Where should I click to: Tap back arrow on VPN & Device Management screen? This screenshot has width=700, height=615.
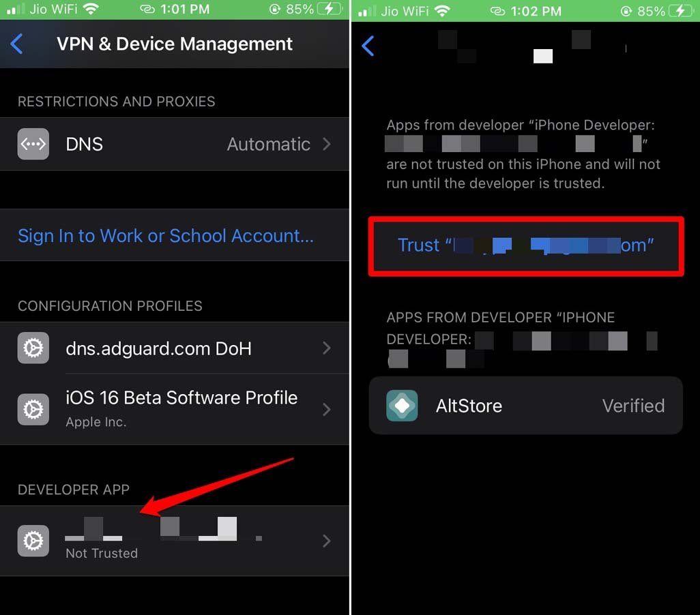(x=16, y=44)
